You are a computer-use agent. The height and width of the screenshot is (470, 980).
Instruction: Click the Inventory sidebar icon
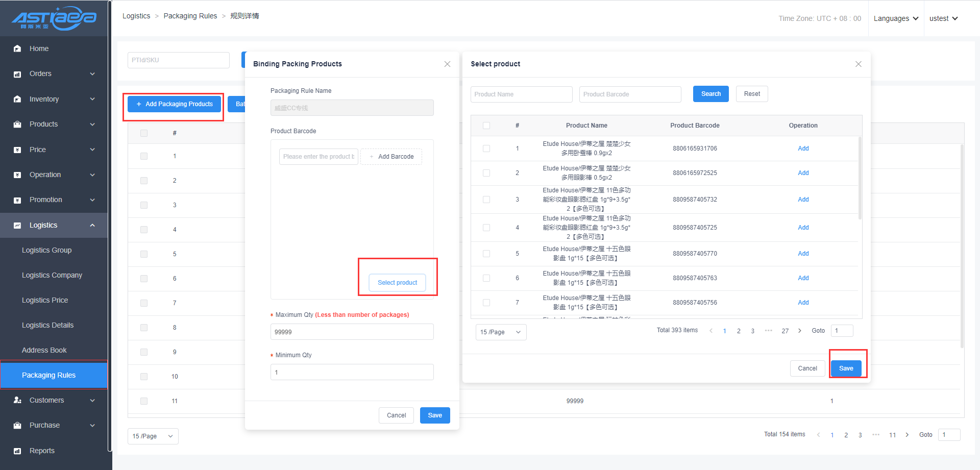click(17, 99)
